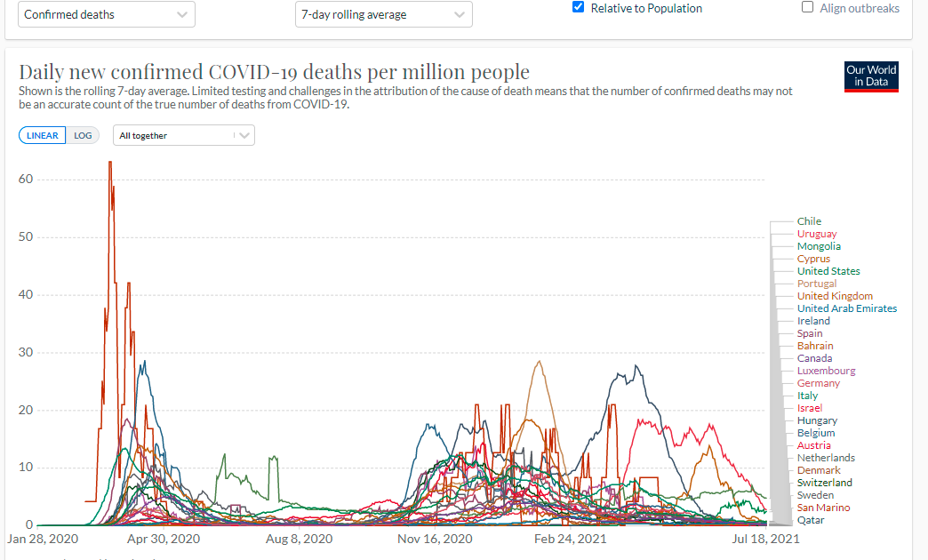Select the LINEAR scale option

(x=42, y=136)
